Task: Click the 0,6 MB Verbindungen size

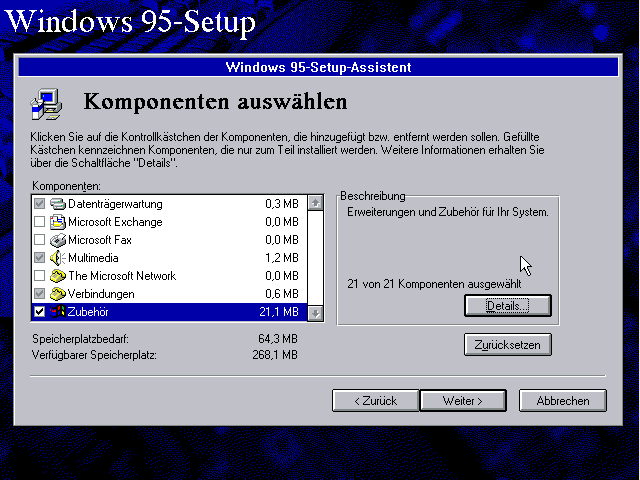Action: click(282, 294)
